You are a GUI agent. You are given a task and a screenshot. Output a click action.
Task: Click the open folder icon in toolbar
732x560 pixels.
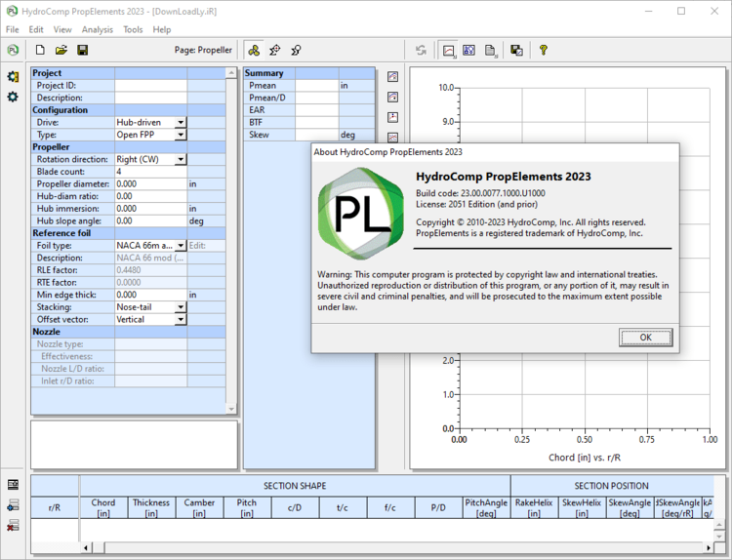[61, 50]
